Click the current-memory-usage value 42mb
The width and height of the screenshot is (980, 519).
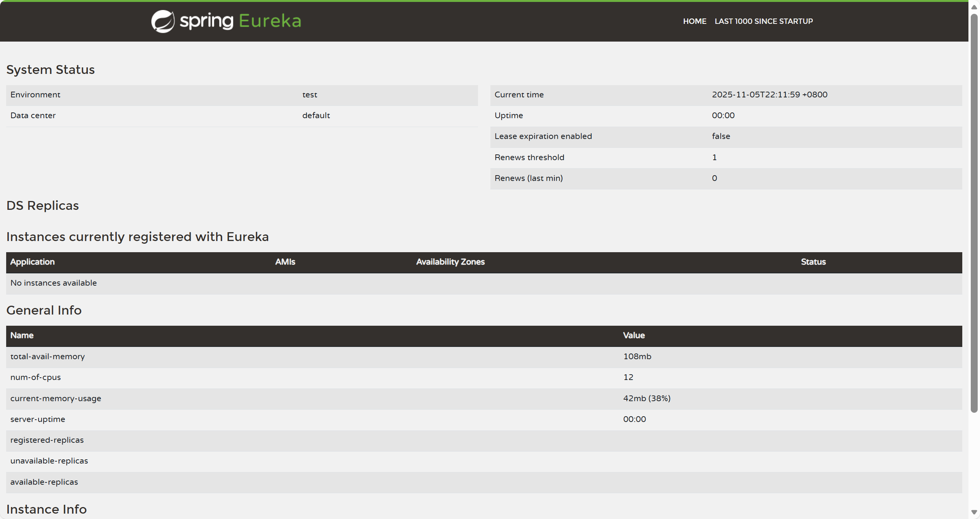[646, 398]
